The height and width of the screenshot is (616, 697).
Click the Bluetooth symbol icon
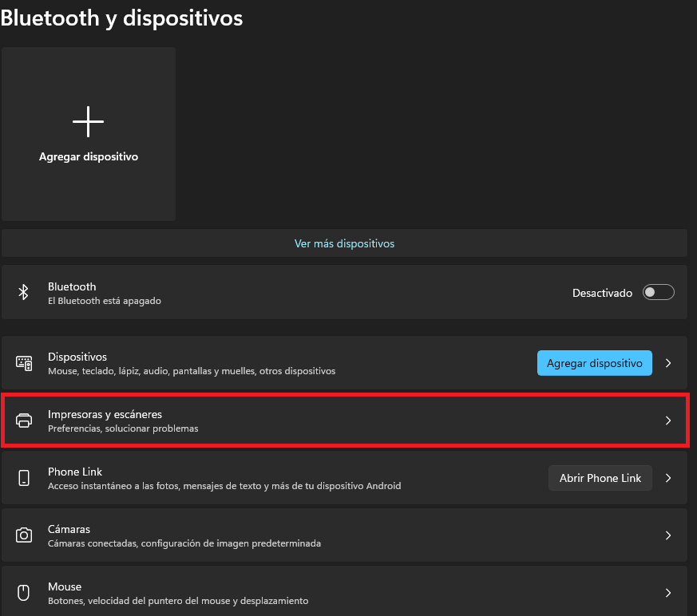point(24,292)
